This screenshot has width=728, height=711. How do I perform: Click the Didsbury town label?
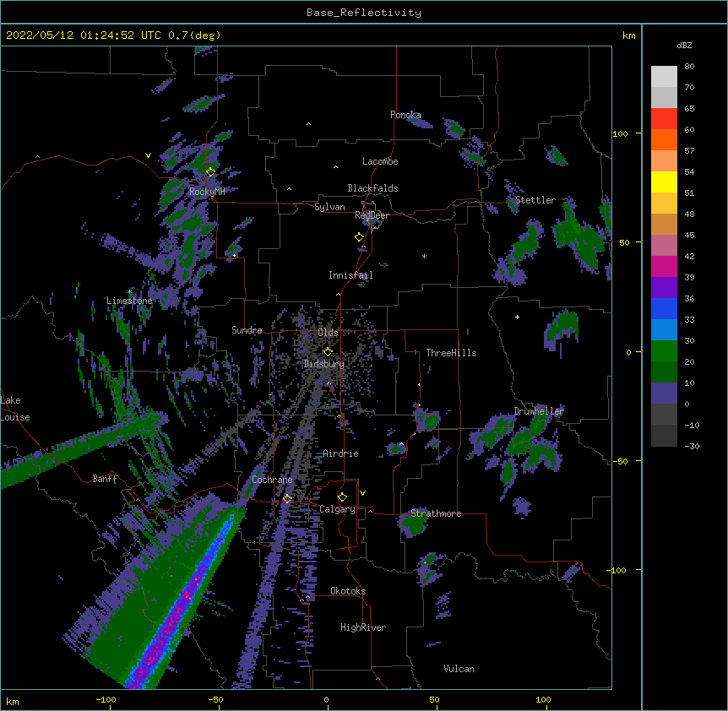pyautogui.click(x=324, y=364)
